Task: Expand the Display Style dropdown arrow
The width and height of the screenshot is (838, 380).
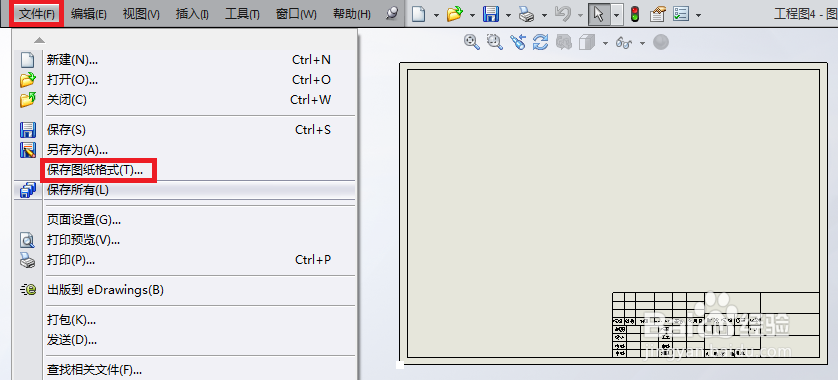Action: point(605,43)
